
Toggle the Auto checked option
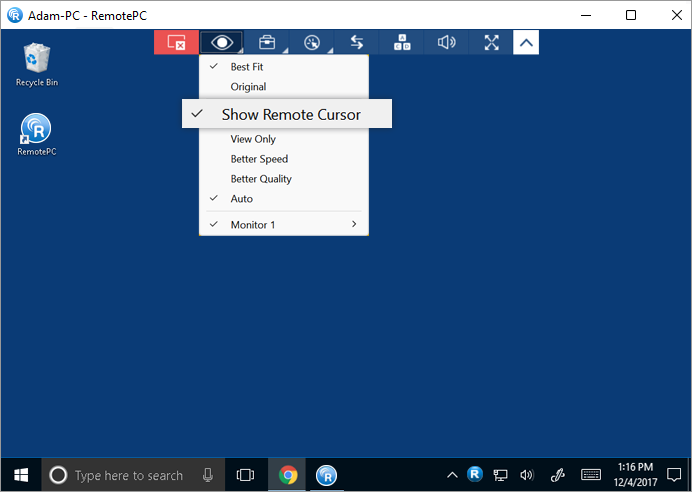pyautogui.click(x=242, y=199)
